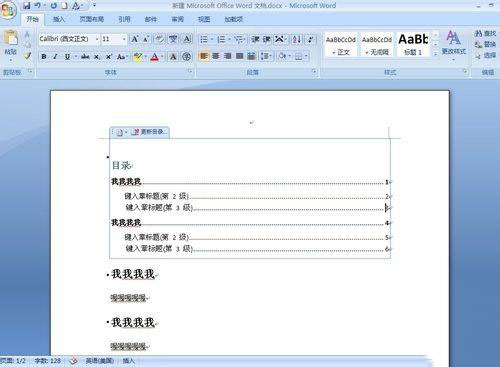This screenshot has width=500, height=367.
Task: Decrease the paragraph indent
Action: 255,40
